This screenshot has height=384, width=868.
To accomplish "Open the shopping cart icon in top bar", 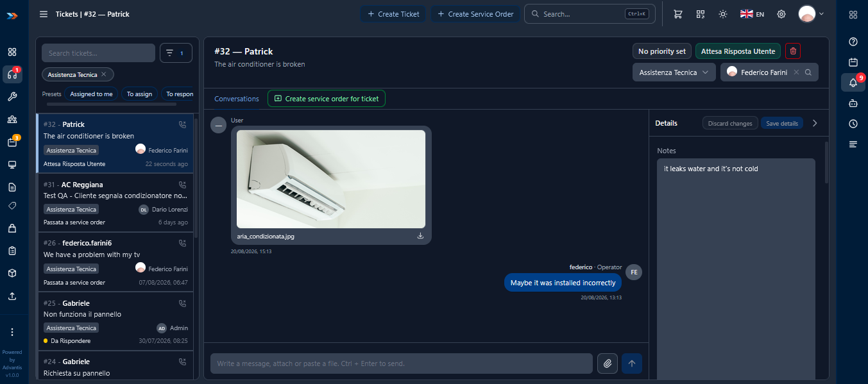I will point(677,14).
